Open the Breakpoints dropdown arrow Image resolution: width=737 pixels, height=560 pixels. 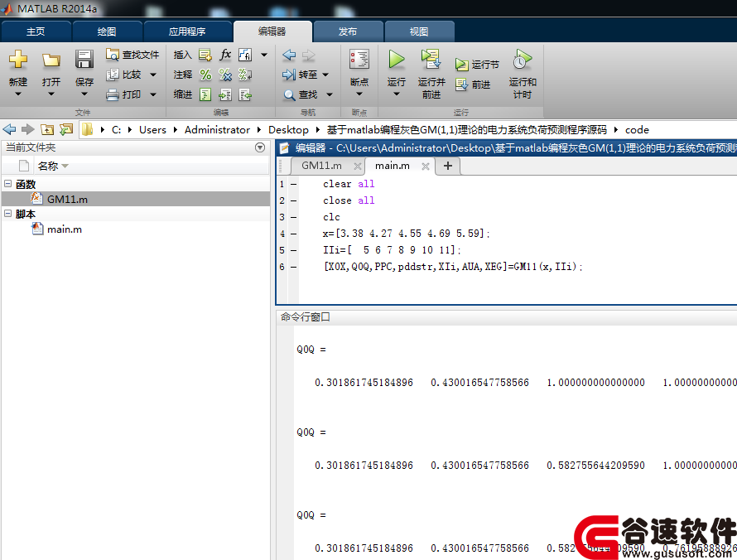pyautogui.click(x=359, y=94)
